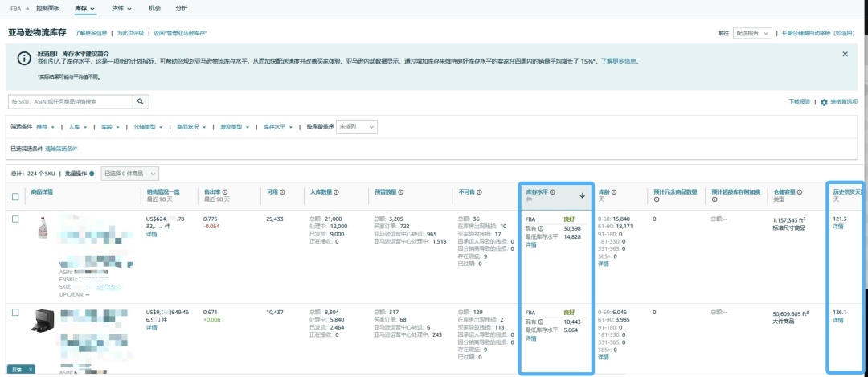Viewport: 868px width, 377px height.
Task: Click info icon beside 入库数量 header
Action: (x=338, y=192)
